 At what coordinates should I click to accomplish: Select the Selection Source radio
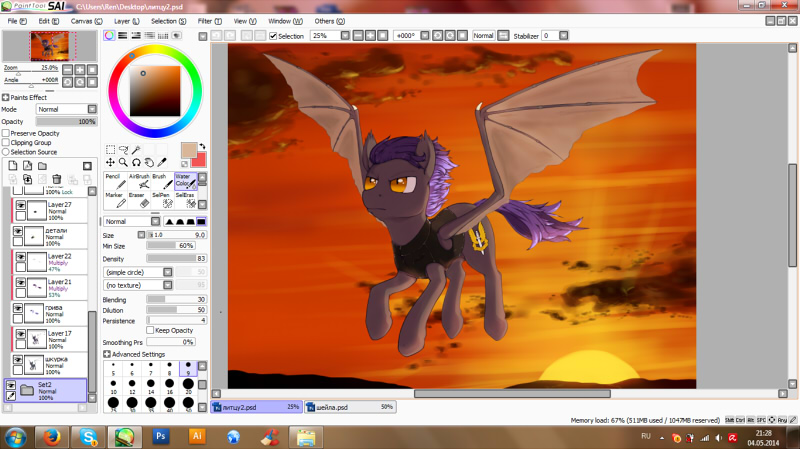click(6, 152)
